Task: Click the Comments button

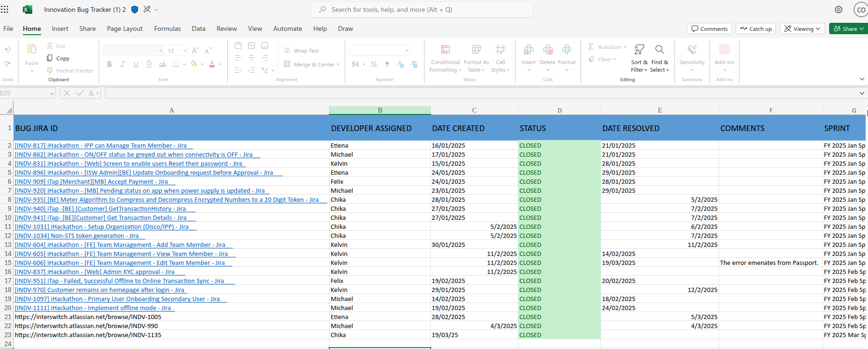Action: coord(709,29)
